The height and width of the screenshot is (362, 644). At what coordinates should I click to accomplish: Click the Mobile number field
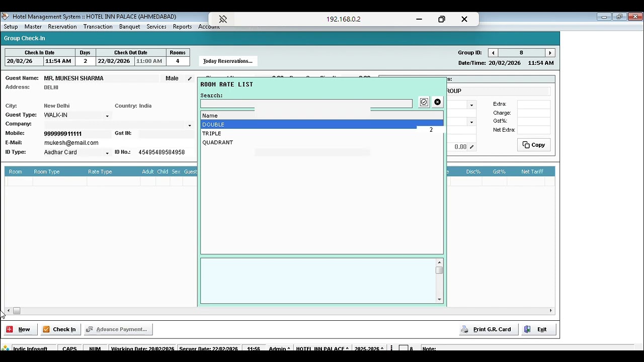(76, 134)
